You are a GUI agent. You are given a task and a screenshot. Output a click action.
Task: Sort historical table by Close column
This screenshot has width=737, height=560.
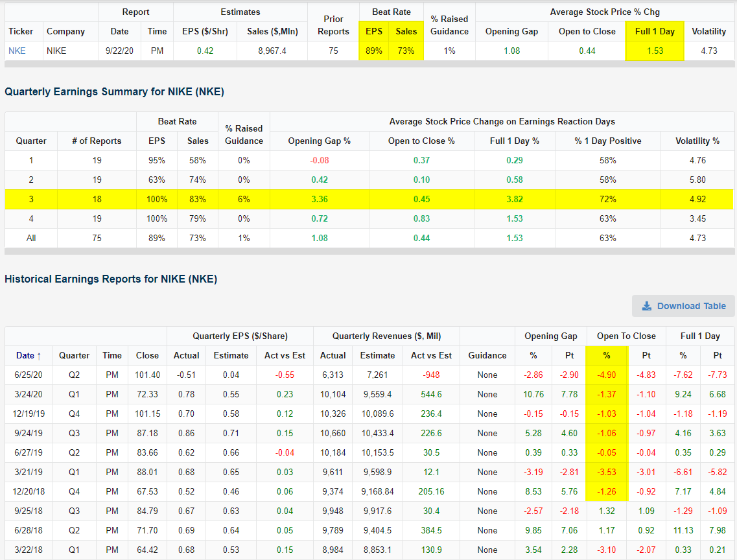[147, 355]
